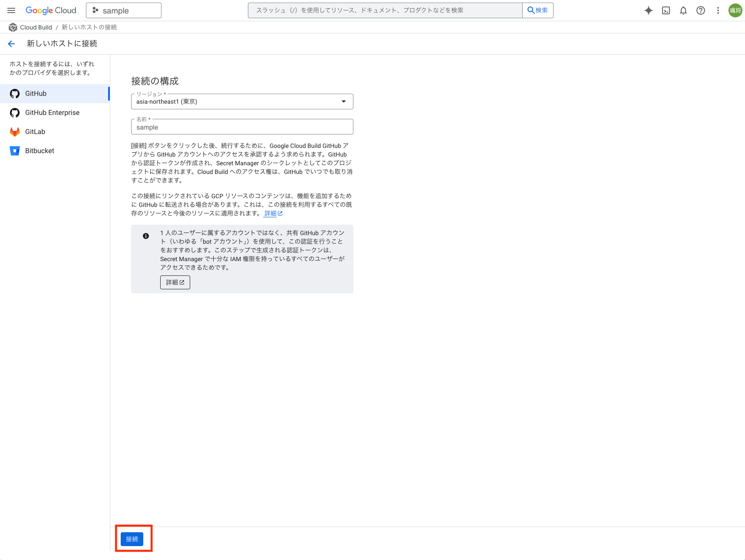Click the GitLab fox icon
745x560 pixels.
click(x=15, y=132)
